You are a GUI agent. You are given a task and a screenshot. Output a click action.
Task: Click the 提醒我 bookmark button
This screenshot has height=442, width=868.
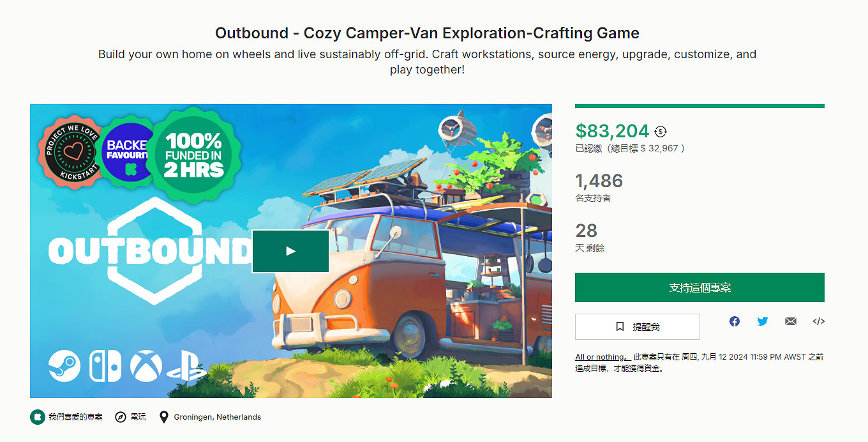637,326
